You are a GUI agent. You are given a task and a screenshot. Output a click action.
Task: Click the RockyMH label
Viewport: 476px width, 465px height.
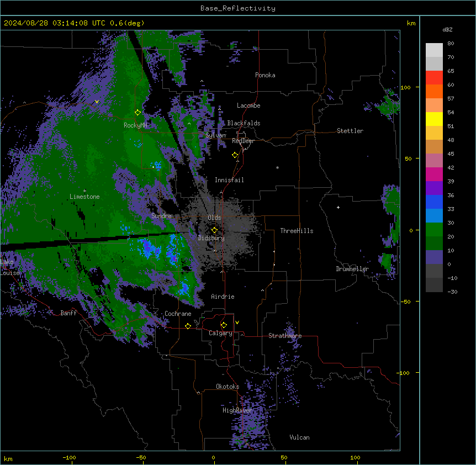[135, 125]
